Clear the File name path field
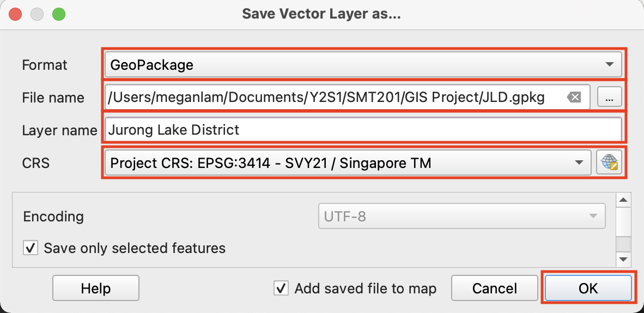The width and height of the screenshot is (644, 313). pyautogui.click(x=574, y=98)
